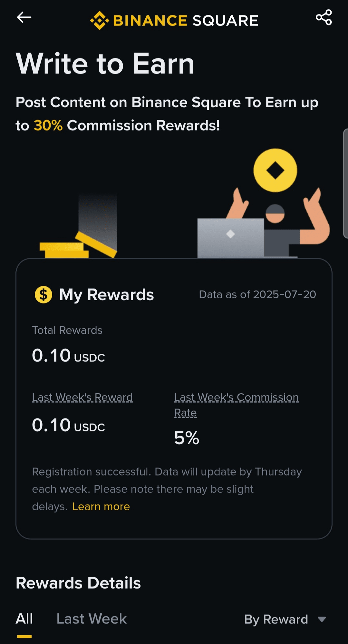The width and height of the screenshot is (348, 644).
Task: Tap the laptop illustration
Action: 230,238
